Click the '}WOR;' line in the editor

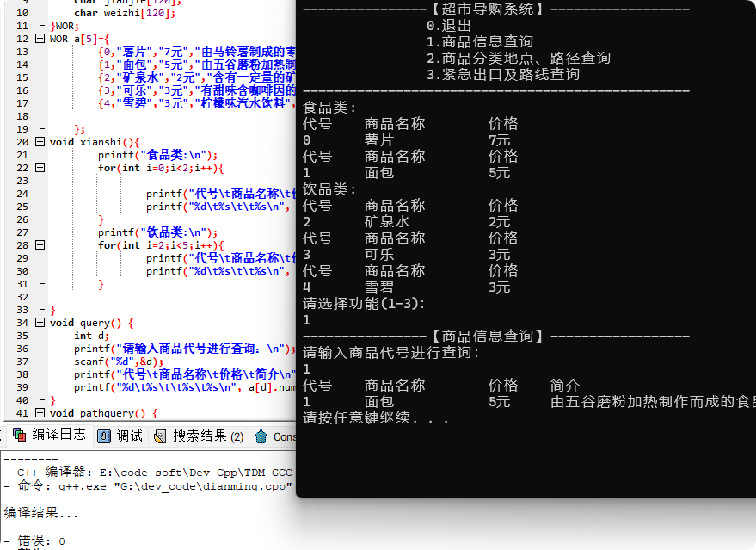tap(65, 26)
